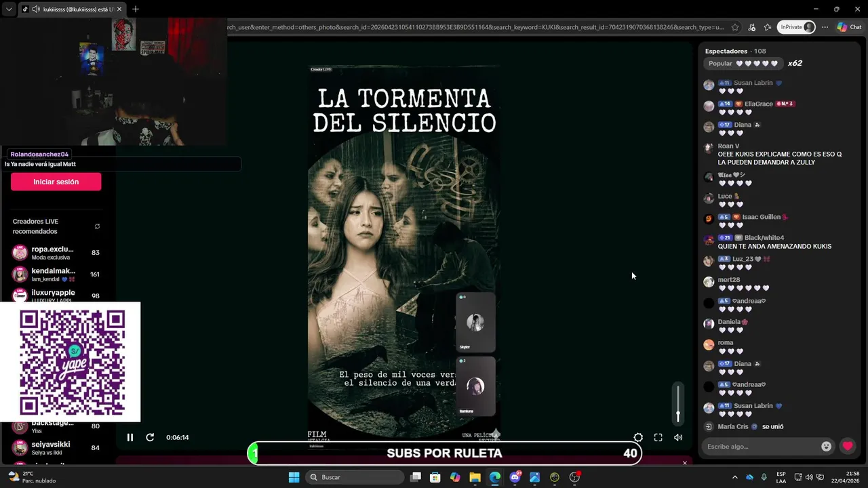Image resolution: width=868 pixels, height=488 pixels.
Task: Open the weather widget showing 21°C
Action: click(32, 477)
